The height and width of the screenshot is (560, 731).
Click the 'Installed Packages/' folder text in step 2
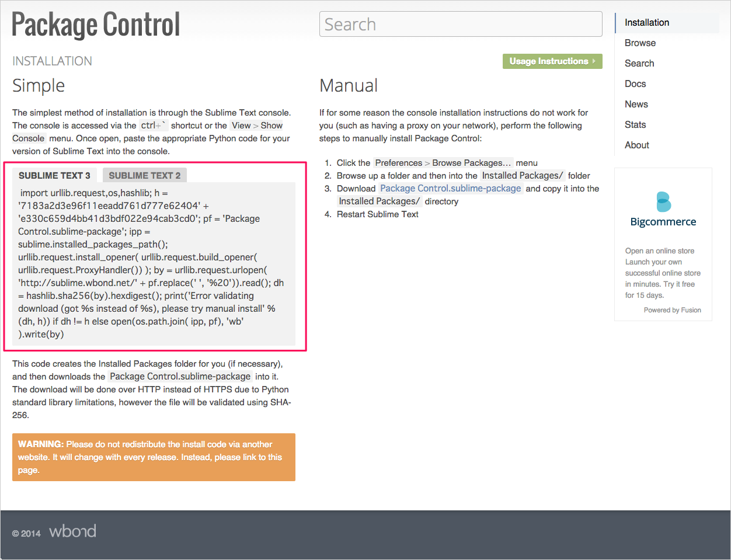(523, 176)
